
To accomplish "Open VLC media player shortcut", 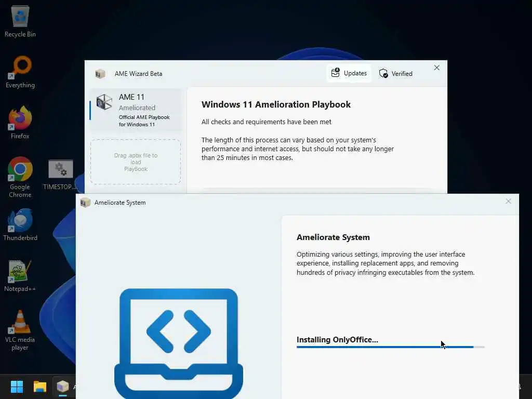I will (x=20, y=330).
